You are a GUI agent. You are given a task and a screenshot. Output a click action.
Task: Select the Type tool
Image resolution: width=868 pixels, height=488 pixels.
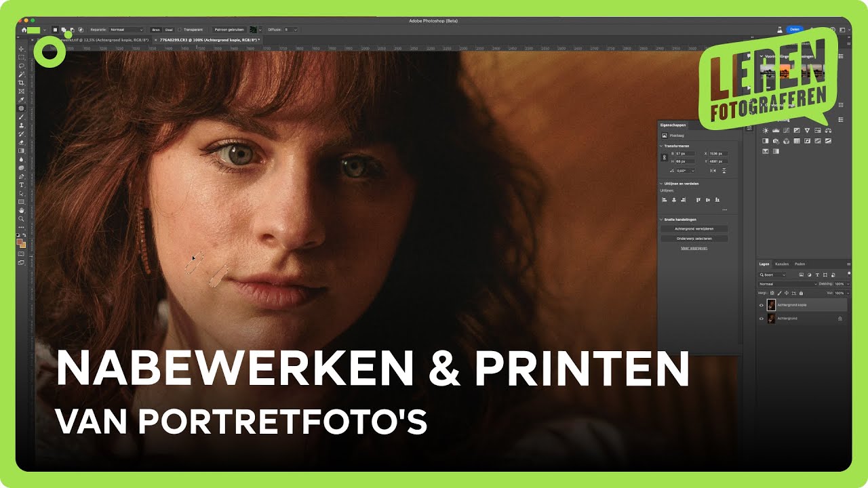(21, 184)
